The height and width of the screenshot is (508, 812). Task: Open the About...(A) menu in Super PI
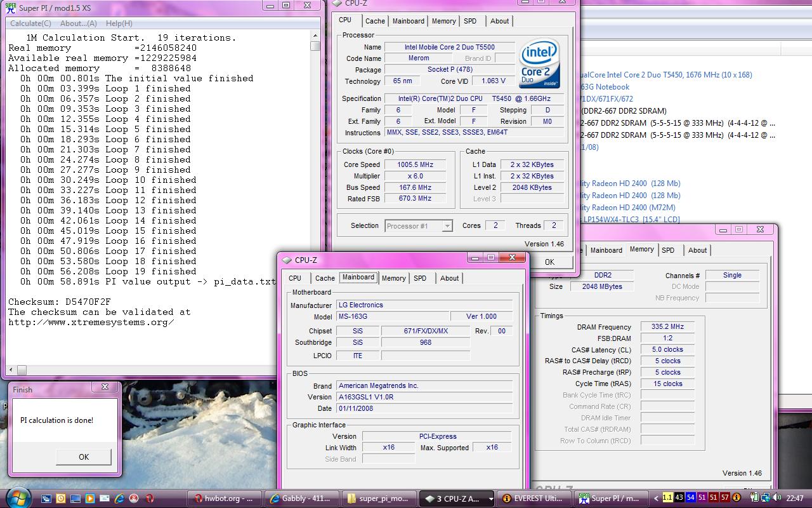[x=79, y=23]
